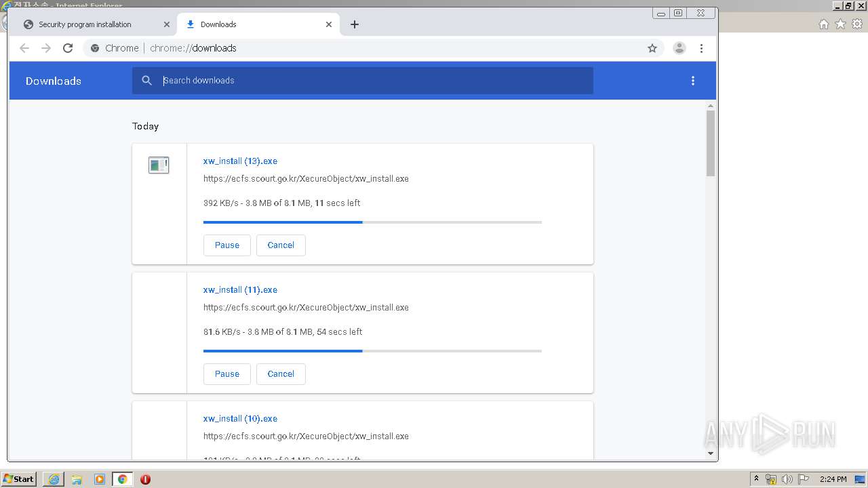Click the Chrome taskbar icon
This screenshot has height=488, width=868.
pyautogui.click(x=123, y=479)
